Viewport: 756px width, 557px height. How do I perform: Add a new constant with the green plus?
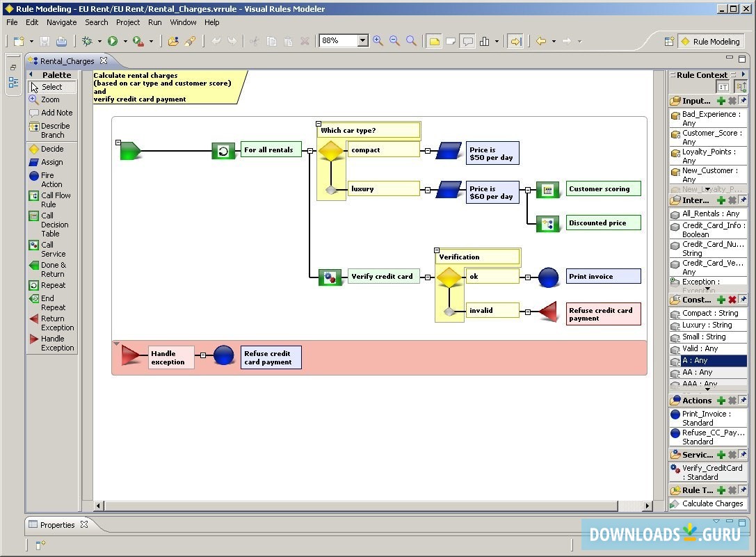pyautogui.click(x=722, y=299)
